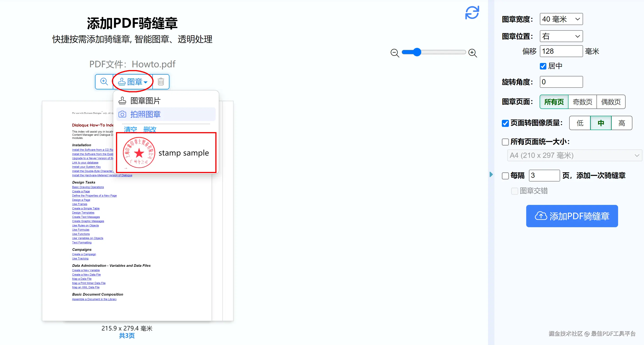Delete the PDF file with trash icon
Image resolution: width=644 pixels, height=345 pixels.
[x=161, y=81]
